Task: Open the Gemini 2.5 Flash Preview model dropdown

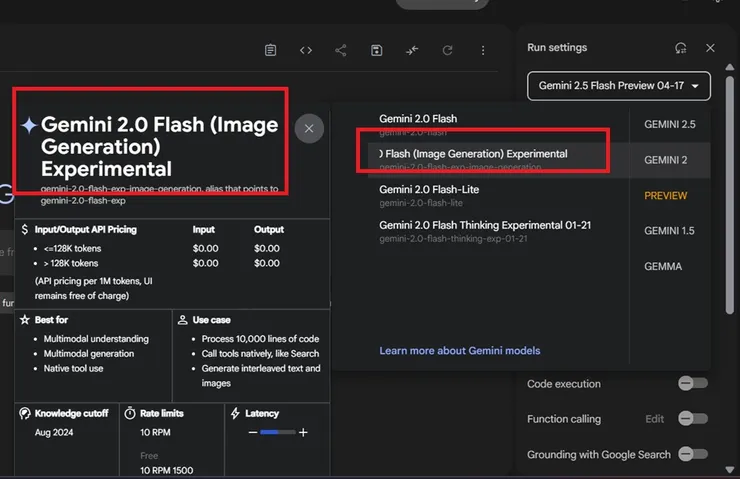Action: coord(619,86)
